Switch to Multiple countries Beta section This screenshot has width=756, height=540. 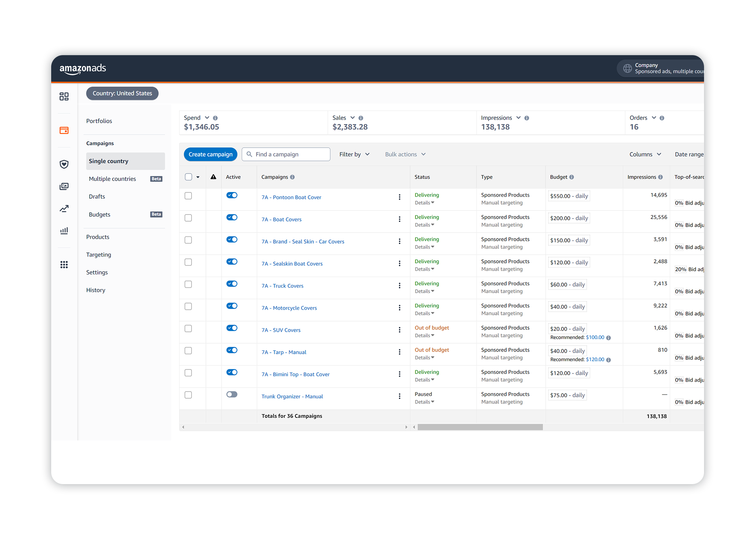click(112, 178)
